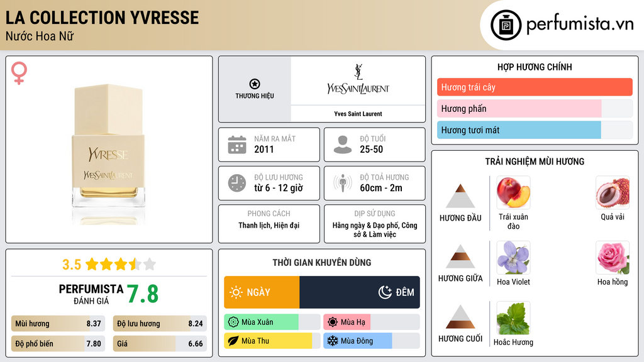This screenshot has height=362, width=644.
Task: Select the Hoa Violet note thumbnail
Action: [x=513, y=258]
